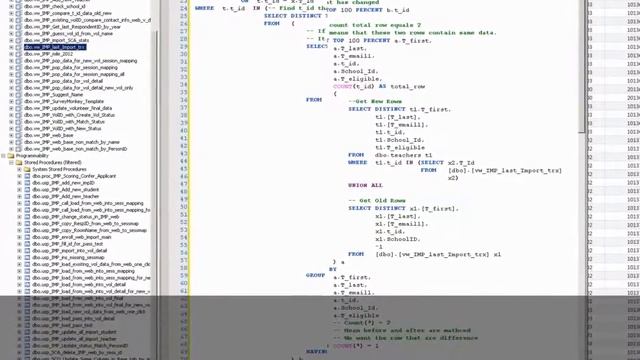640x360 pixels.
Task: Click the view icon beside dbo.vw_IMP_last_Import_trx
Action: click(x=18, y=47)
